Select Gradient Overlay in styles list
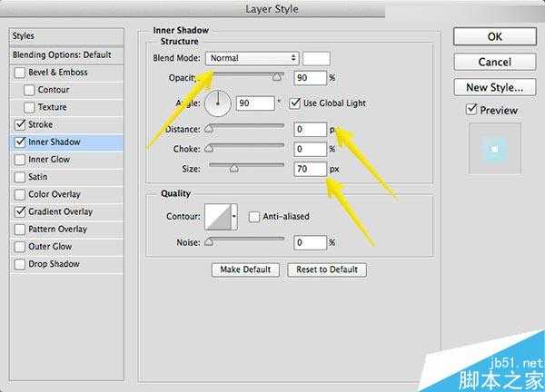 (60, 211)
